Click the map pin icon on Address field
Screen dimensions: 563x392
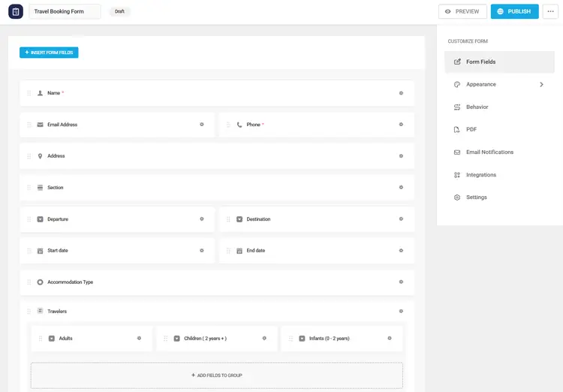click(x=41, y=156)
